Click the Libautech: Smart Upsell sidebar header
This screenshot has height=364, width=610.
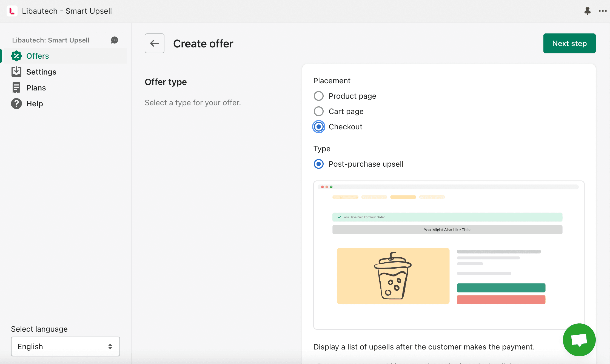51,40
